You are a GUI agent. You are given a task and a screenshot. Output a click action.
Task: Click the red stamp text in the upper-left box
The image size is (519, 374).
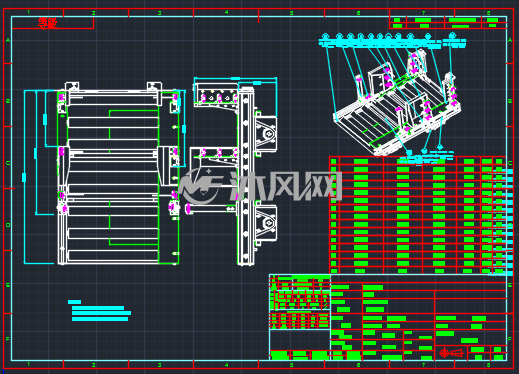(47, 23)
